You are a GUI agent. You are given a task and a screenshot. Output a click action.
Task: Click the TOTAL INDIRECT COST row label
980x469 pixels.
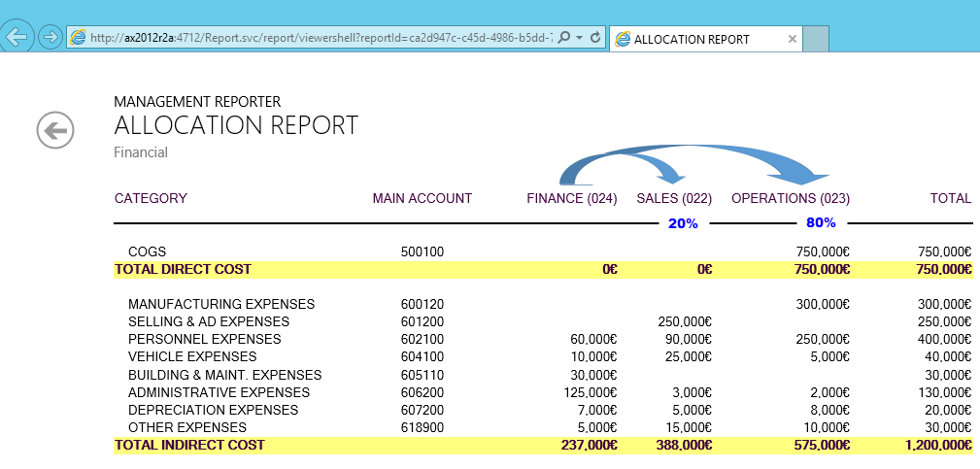tap(189, 445)
